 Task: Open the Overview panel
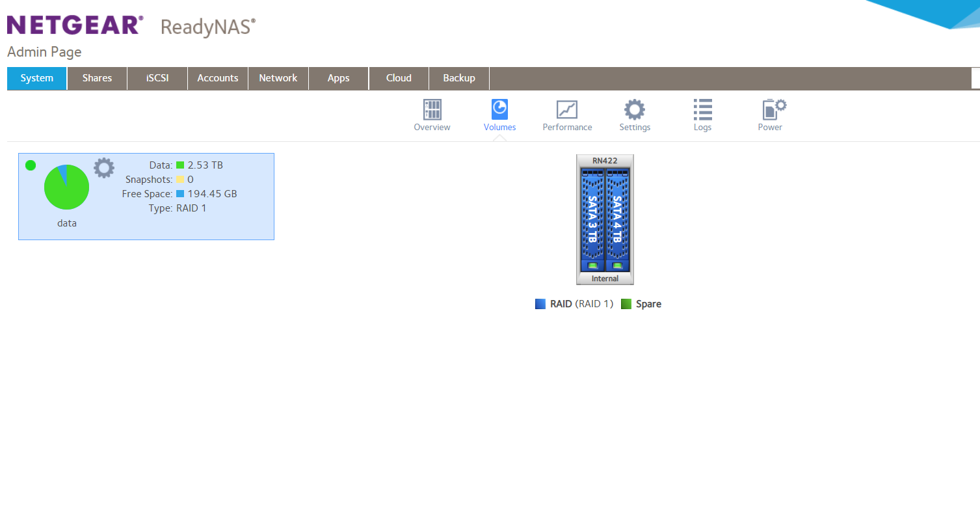(432, 115)
